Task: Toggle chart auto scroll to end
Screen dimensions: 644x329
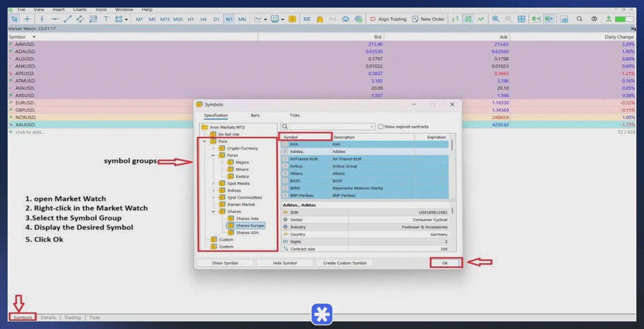Action: (x=536, y=19)
